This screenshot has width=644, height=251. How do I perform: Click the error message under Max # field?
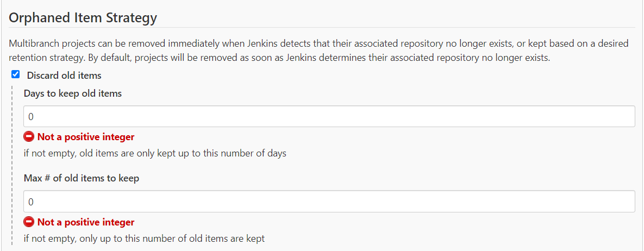[85, 222]
